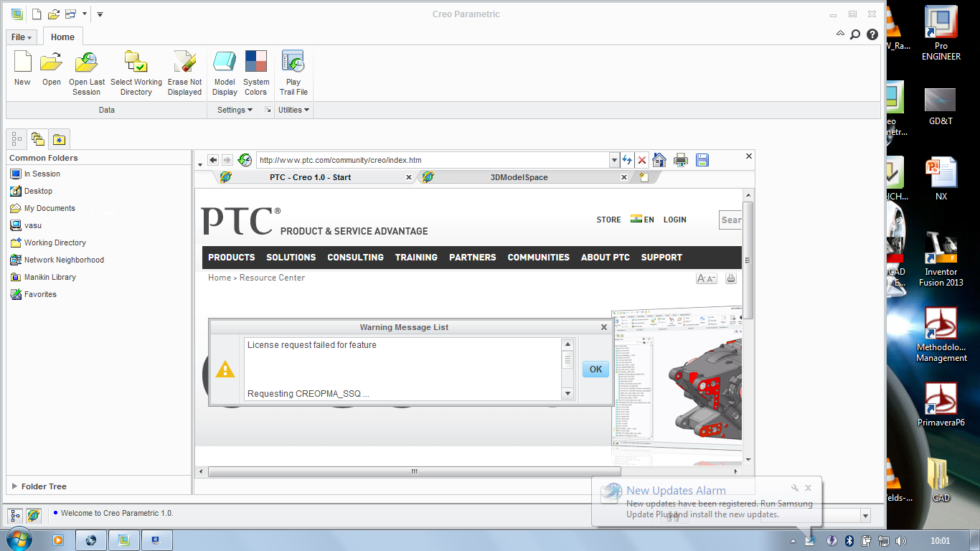
Task: Click the browser history globe icon
Action: pyautogui.click(x=245, y=160)
